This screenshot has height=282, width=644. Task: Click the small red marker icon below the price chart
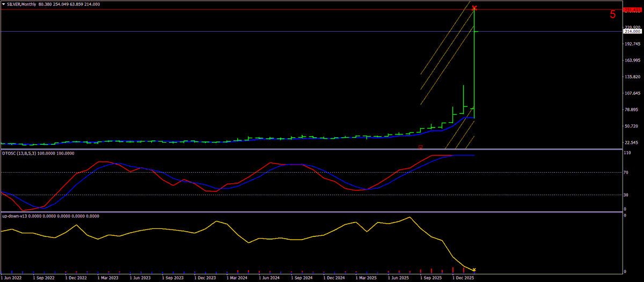[x=421, y=146]
